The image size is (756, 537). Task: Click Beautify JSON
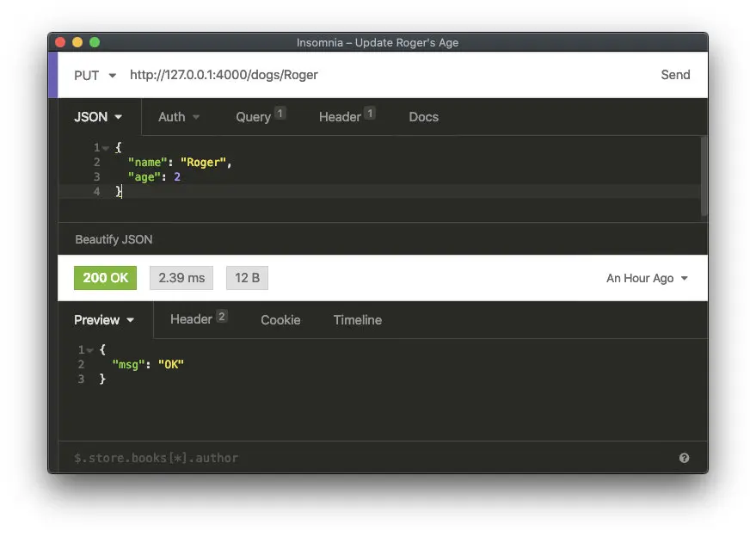pos(114,239)
